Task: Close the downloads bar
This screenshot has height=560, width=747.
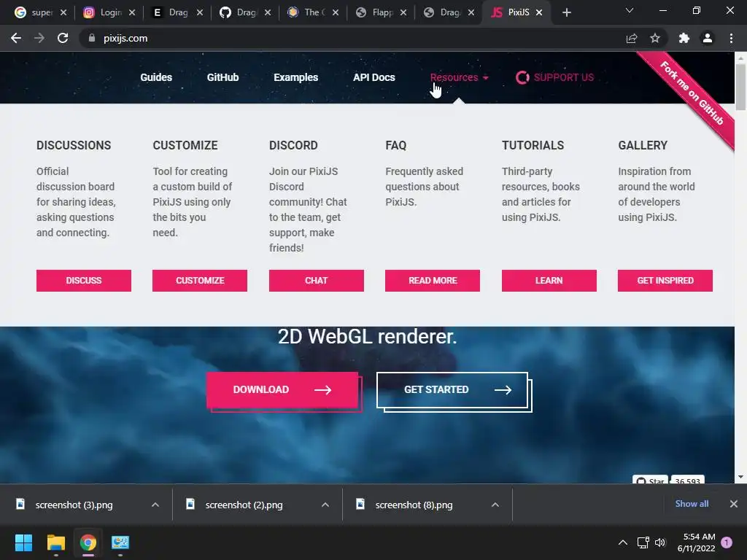Action: [734, 504]
